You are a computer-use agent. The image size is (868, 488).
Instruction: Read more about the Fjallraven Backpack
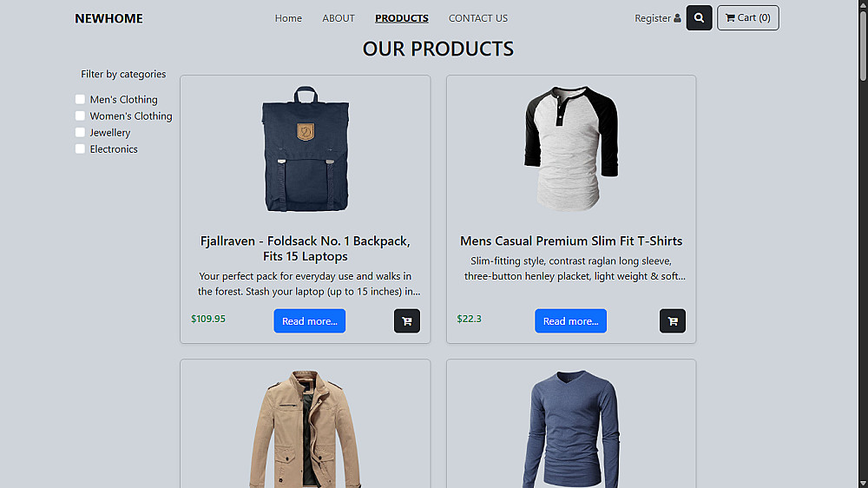pyautogui.click(x=310, y=321)
